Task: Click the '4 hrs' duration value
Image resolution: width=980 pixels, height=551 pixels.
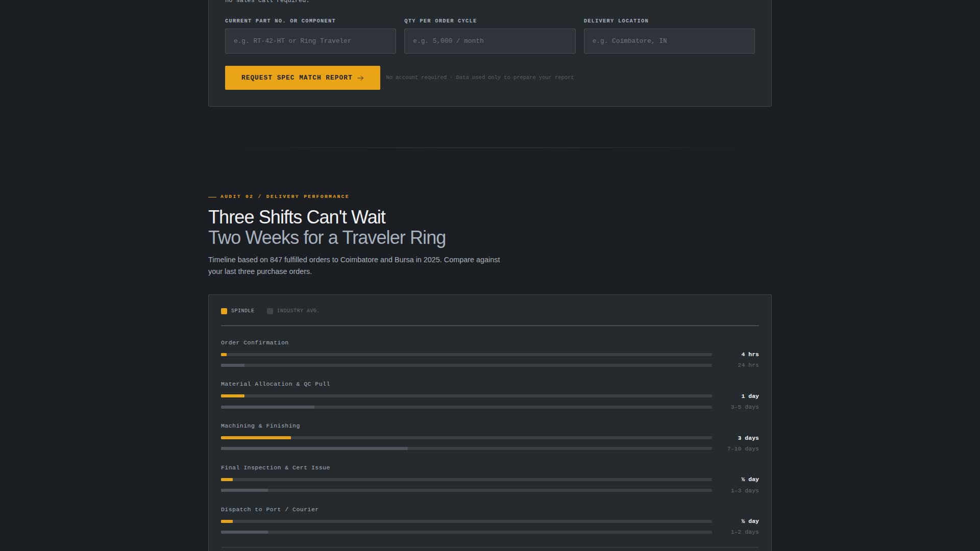Action: [750, 354]
